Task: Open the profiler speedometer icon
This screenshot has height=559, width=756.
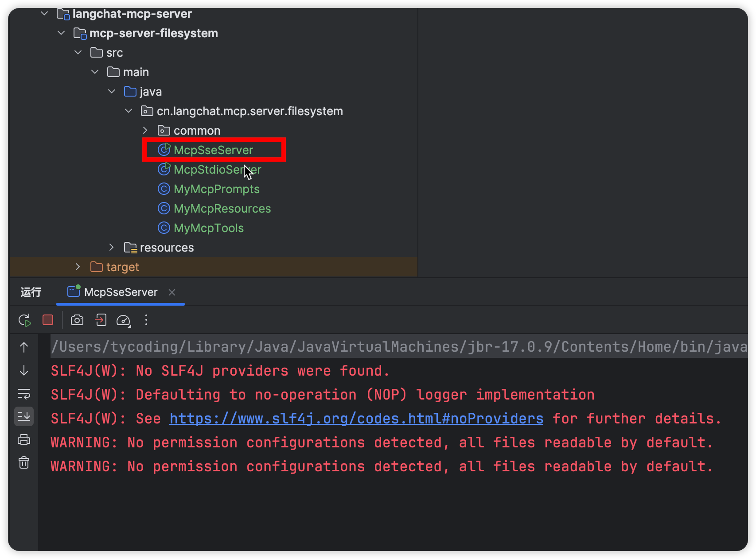Action: 123,320
